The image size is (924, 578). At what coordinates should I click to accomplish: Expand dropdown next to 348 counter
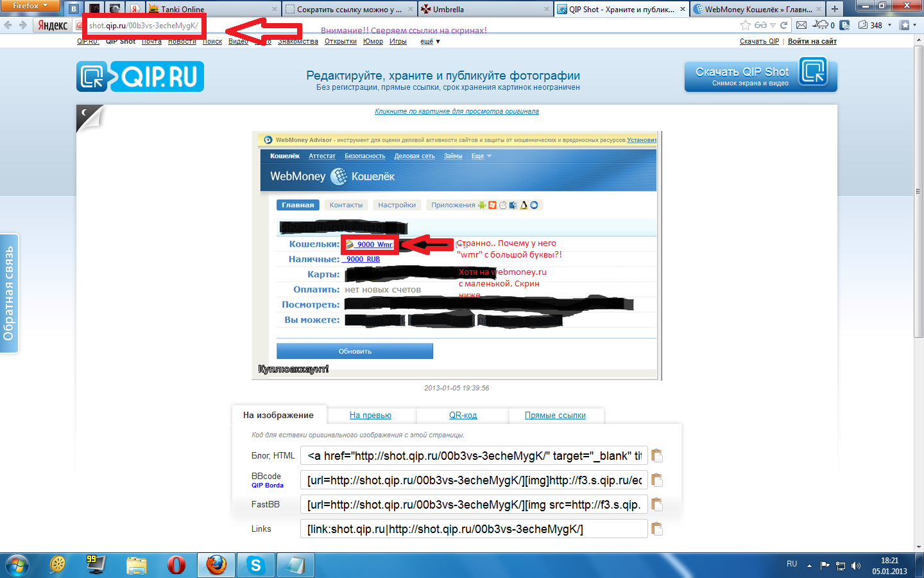[x=889, y=25]
